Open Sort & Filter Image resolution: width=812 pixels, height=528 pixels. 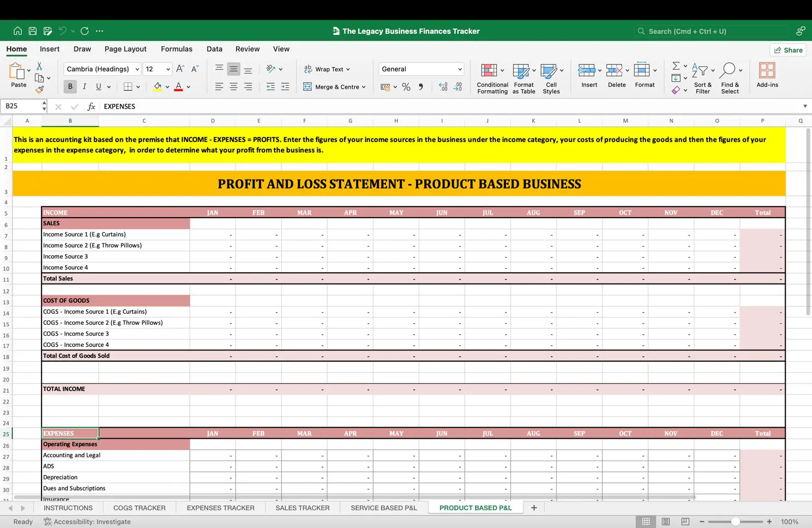coord(702,78)
